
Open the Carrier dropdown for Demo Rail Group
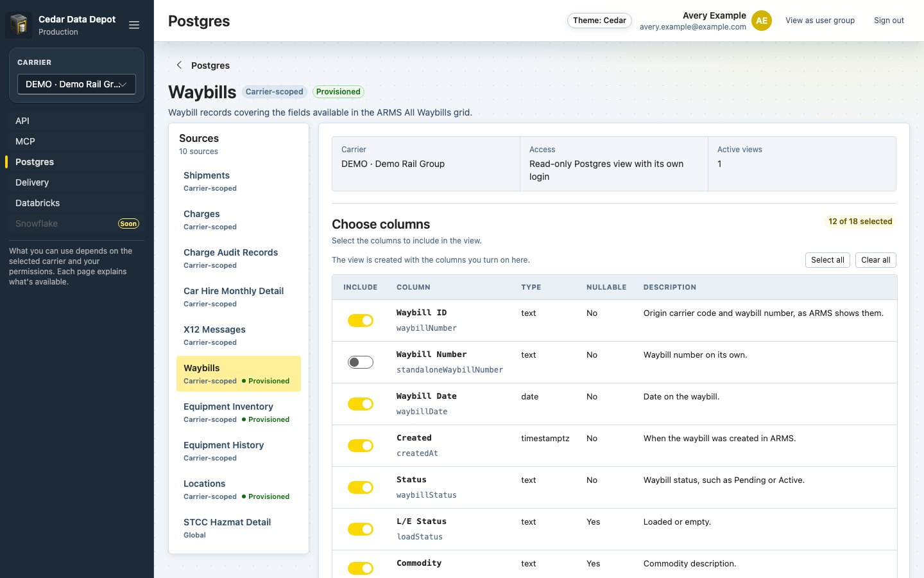76,84
